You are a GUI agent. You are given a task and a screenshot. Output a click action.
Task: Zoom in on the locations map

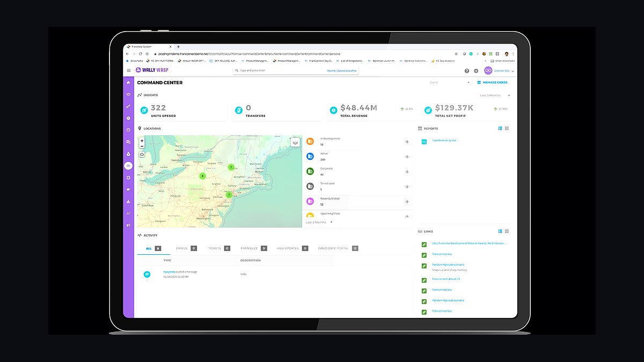coord(142,141)
